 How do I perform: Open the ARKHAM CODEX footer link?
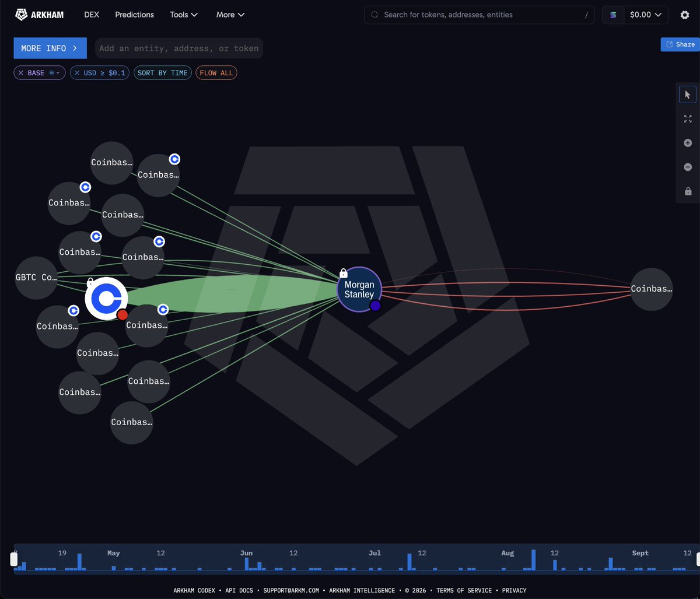[x=194, y=590]
